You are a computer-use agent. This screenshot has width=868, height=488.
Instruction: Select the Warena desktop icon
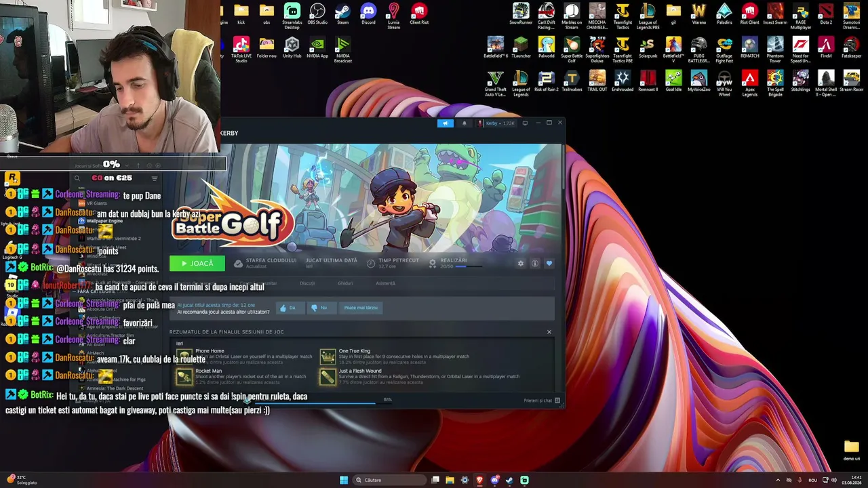tap(699, 14)
